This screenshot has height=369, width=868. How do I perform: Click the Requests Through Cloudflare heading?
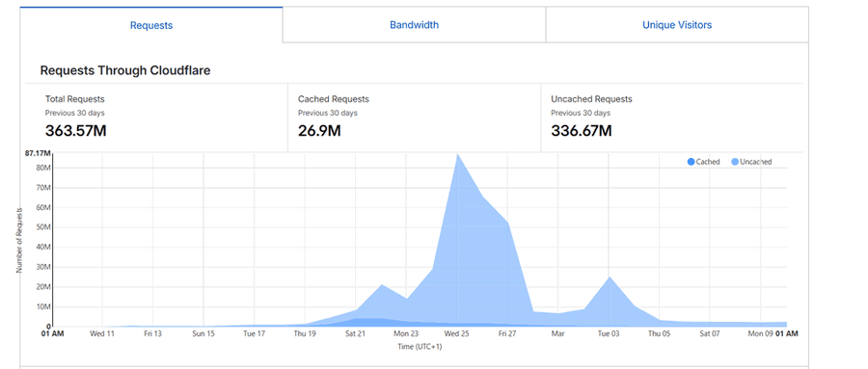click(x=125, y=70)
